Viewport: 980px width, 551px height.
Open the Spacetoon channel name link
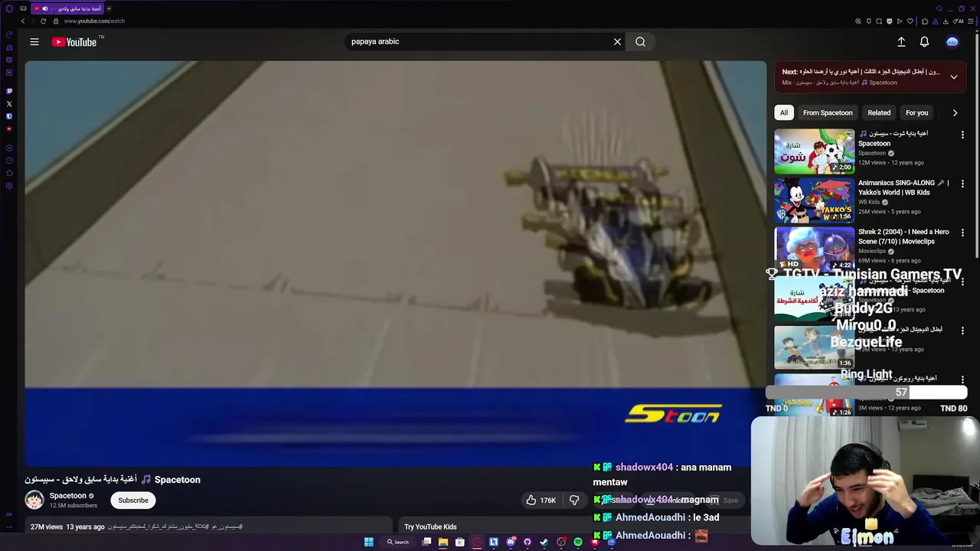pos(68,496)
